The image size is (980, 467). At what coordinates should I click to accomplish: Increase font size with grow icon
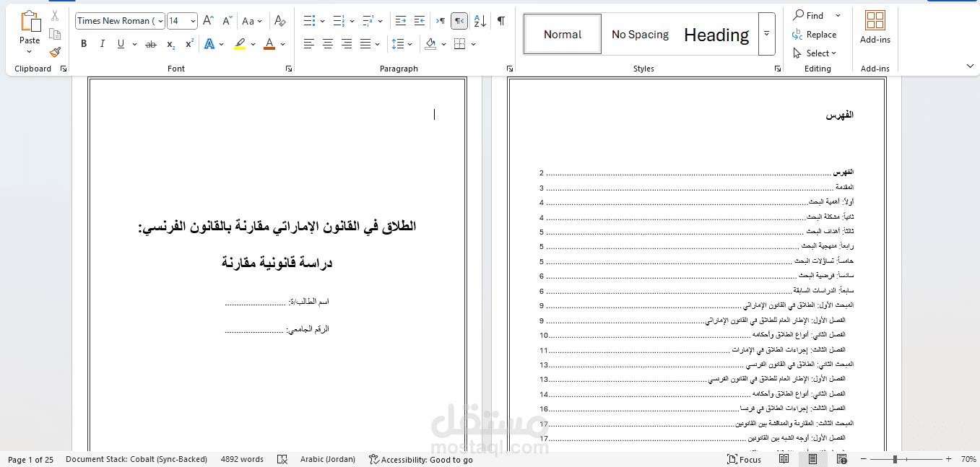pyautogui.click(x=208, y=21)
